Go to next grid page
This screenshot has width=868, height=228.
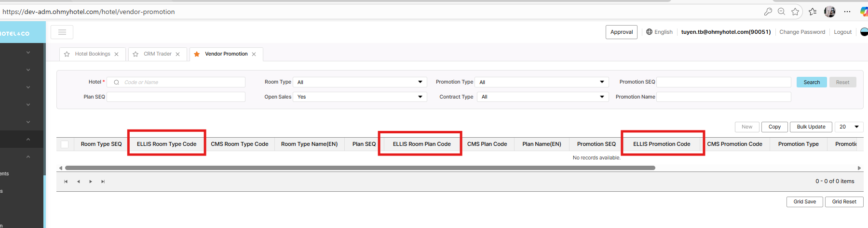[x=91, y=182]
